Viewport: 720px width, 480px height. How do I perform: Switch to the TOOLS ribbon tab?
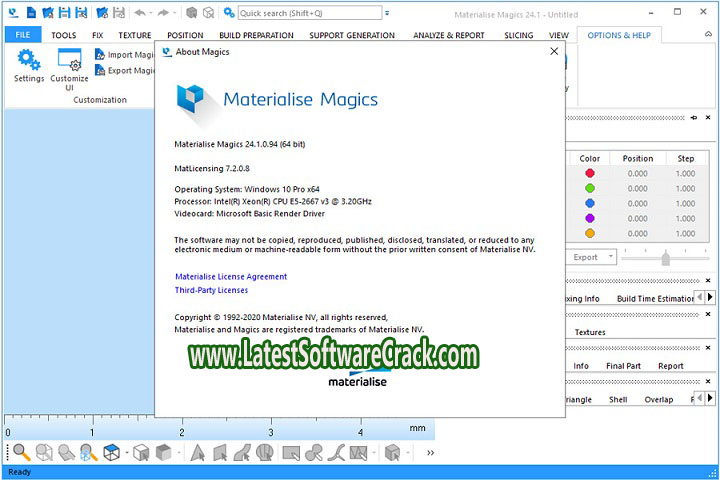[x=64, y=35]
